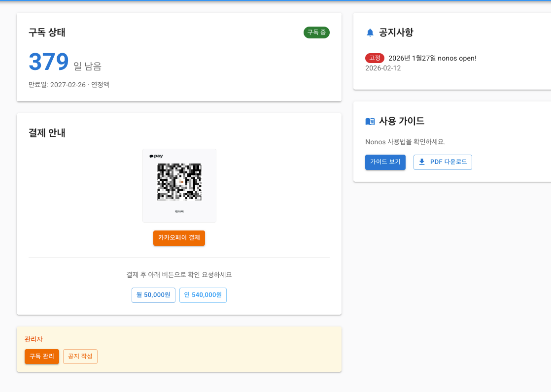The image size is (551, 392).
Task: Pay using the 카카오페이 결제 button
Action: [x=179, y=238]
